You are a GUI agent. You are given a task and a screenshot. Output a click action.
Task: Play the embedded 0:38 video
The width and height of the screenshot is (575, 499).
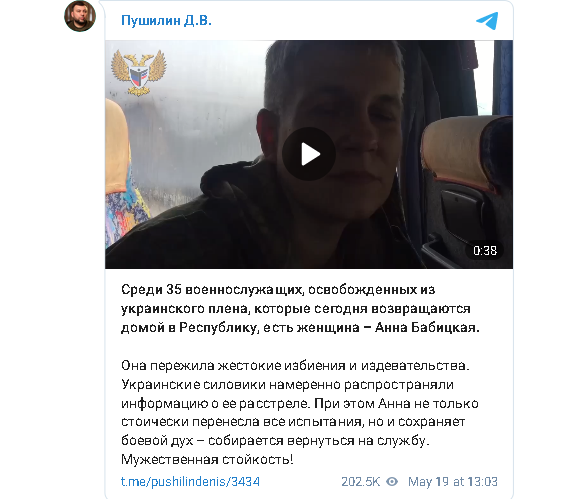tap(309, 154)
